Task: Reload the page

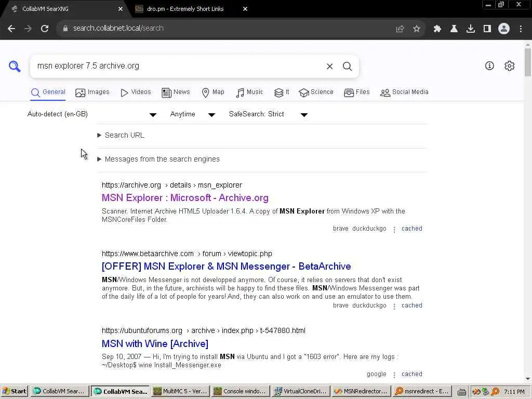Action: [45, 29]
